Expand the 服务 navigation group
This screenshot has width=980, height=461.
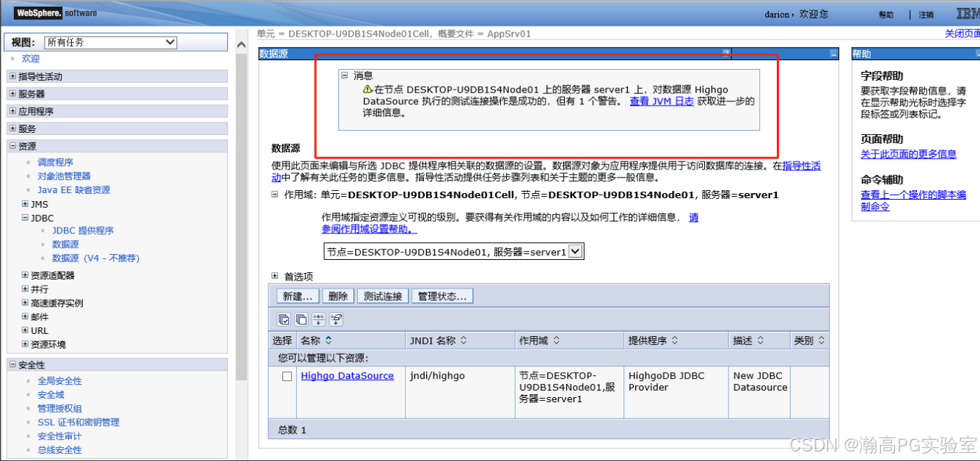(12, 128)
